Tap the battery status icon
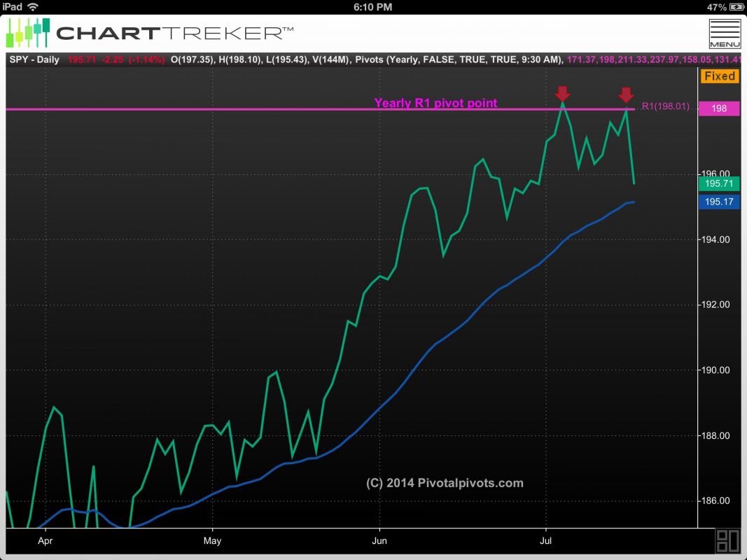Image resolution: width=747 pixels, height=560 pixels. coord(734,6)
